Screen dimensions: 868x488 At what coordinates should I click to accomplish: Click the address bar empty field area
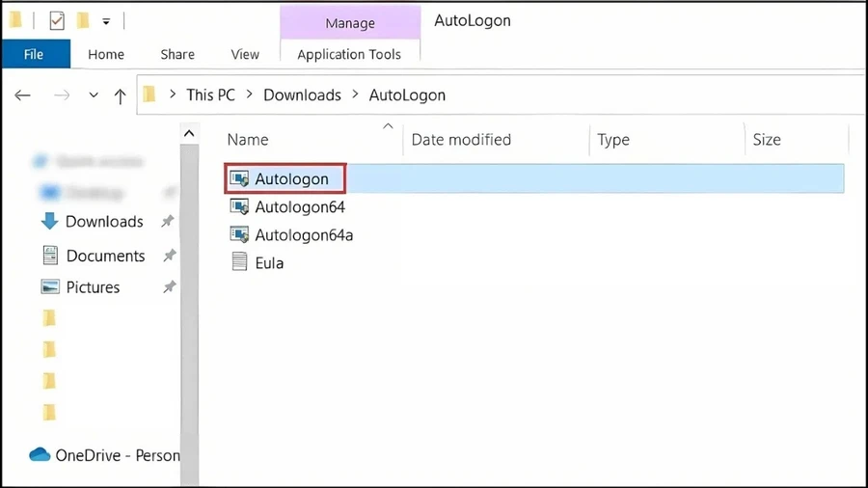(x=653, y=95)
